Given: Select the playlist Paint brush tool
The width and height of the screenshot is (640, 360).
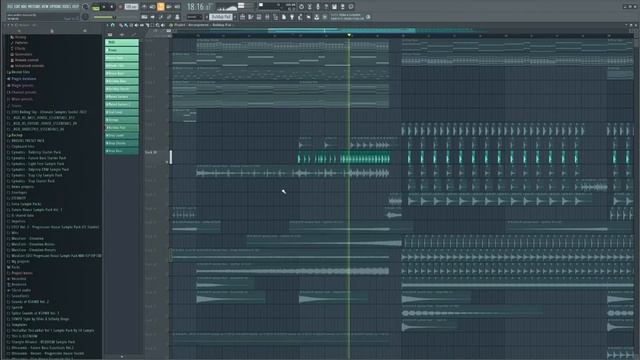Looking at the screenshot, I should [126, 25].
